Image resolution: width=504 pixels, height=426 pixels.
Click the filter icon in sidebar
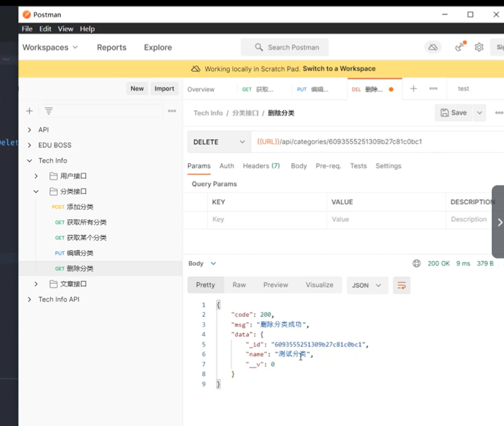[49, 111]
